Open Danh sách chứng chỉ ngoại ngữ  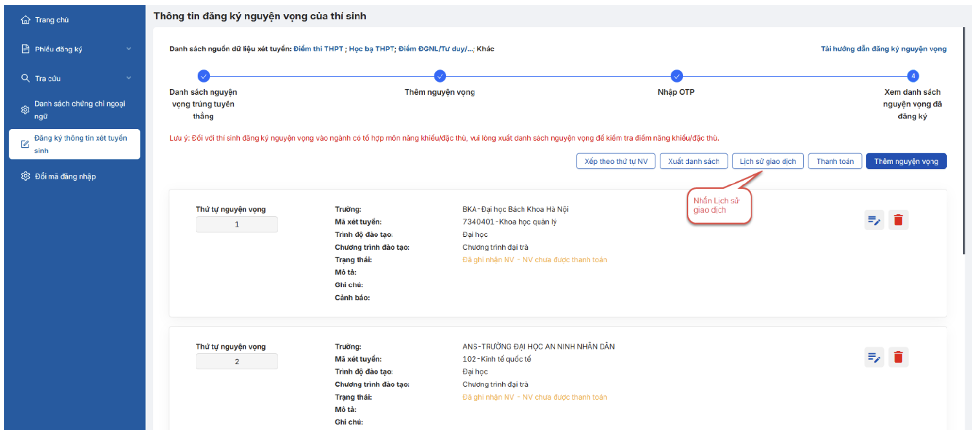pyautogui.click(x=80, y=110)
